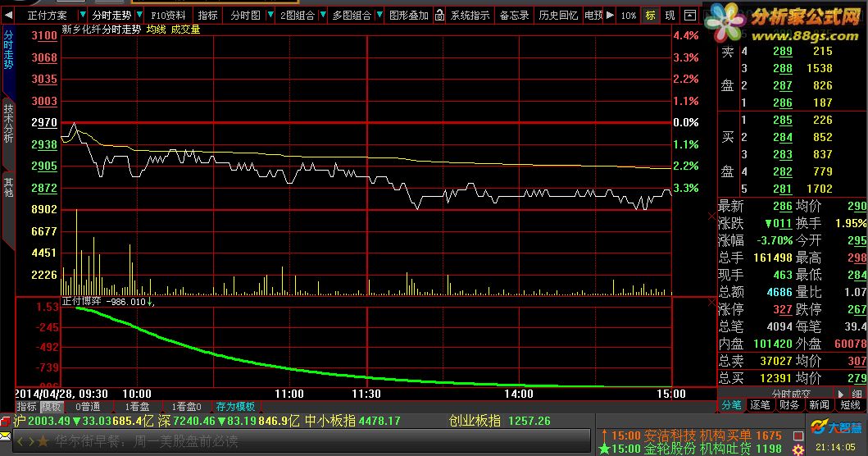Toggle the lock icon next to 图形叠加
This screenshot has height=456, width=868.
pyautogui.click(x=439, y=15)
